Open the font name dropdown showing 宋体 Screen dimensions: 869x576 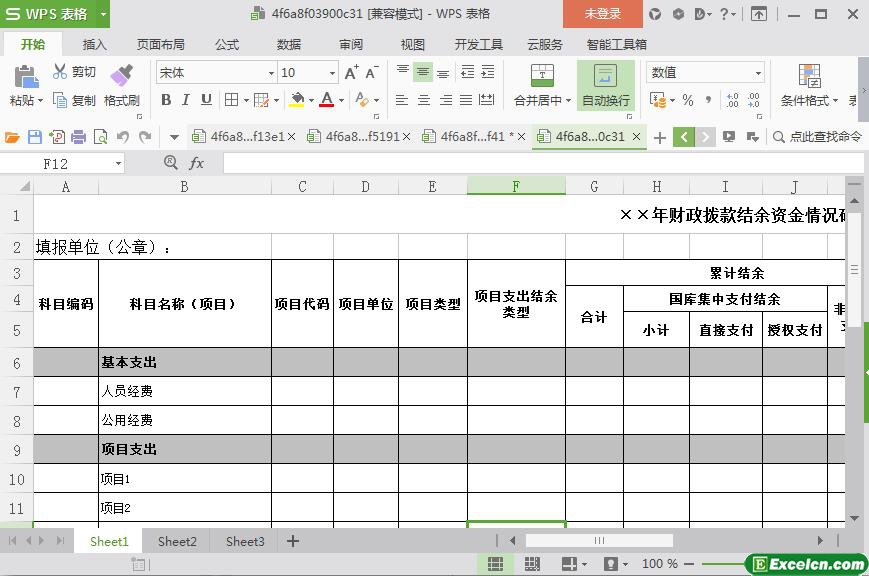point(270,73)
